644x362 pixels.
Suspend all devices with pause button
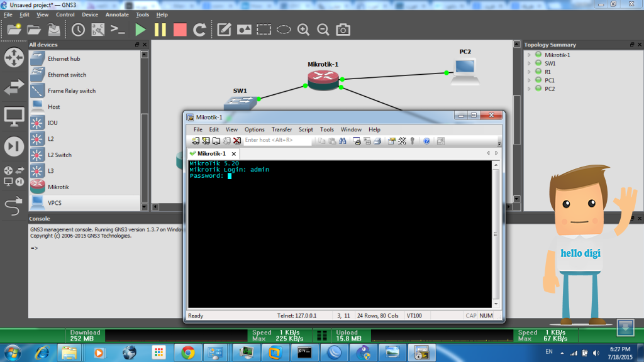(160, 30)
